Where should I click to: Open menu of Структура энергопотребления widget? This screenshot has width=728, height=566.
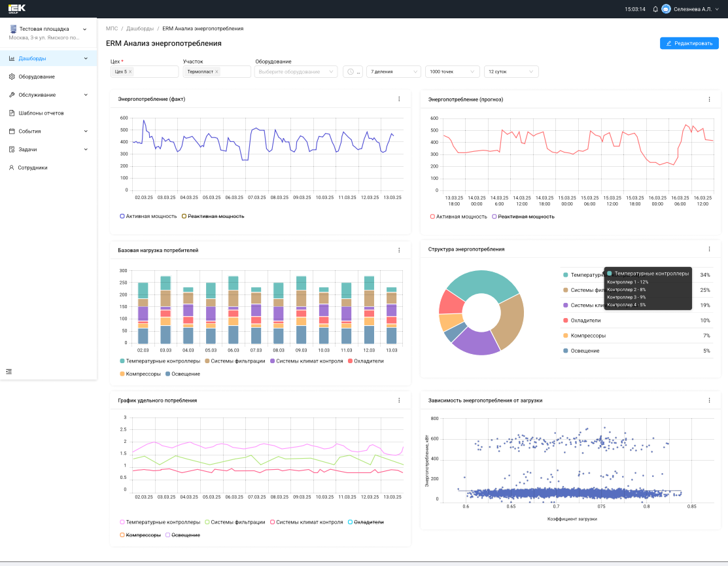(710, 249)
